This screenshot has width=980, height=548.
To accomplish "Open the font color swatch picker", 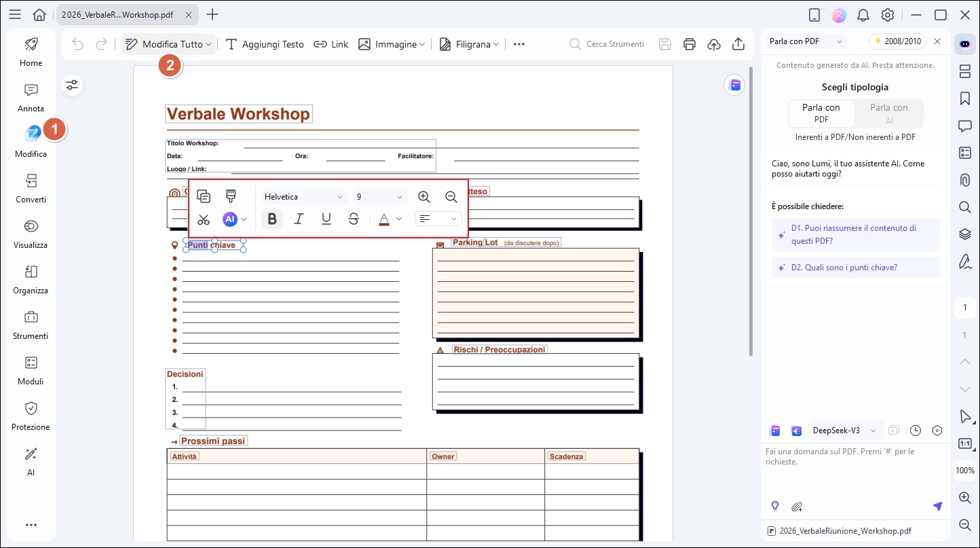I will click(384, 219).
